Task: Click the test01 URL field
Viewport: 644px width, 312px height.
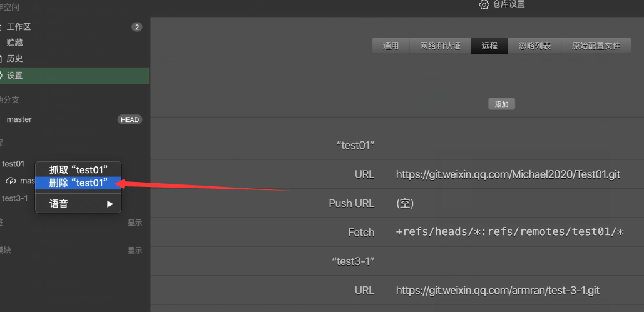Action: click(508, 174)
